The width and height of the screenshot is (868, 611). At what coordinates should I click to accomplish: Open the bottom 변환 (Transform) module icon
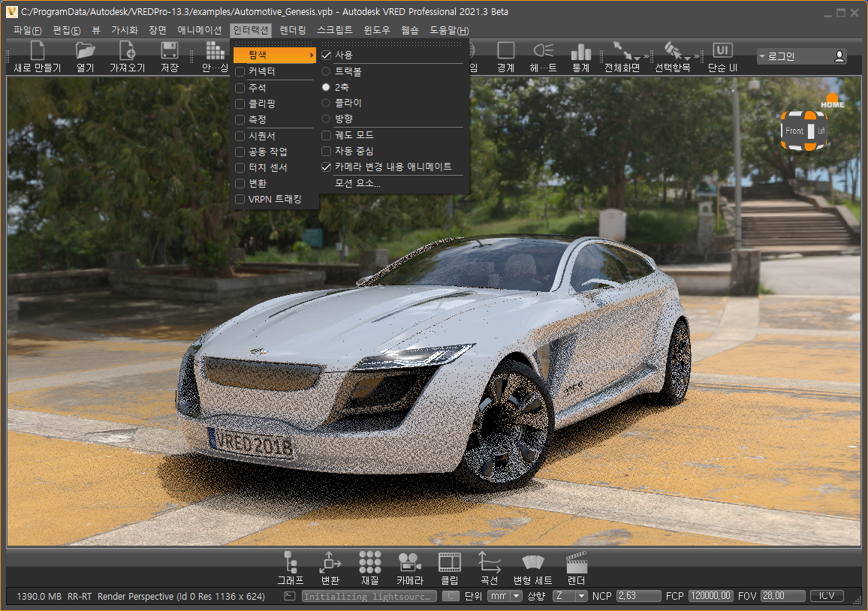coord(330,562)
